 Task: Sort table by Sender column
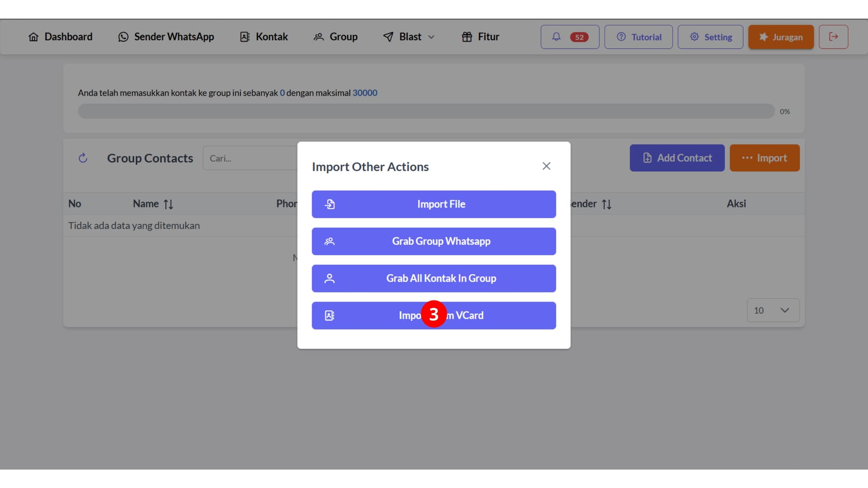click(x=591, y=204)
